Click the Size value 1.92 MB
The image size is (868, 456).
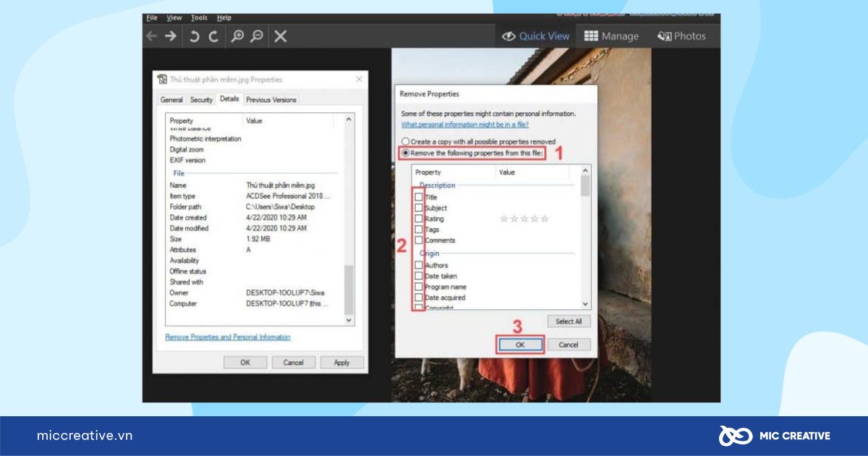(259, 239)
